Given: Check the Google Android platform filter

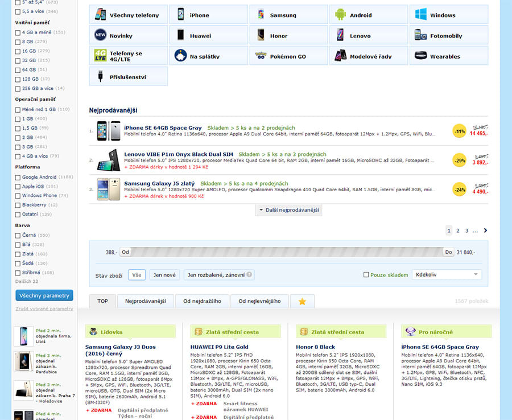Looking at the screenshot, I should point(18,178).
